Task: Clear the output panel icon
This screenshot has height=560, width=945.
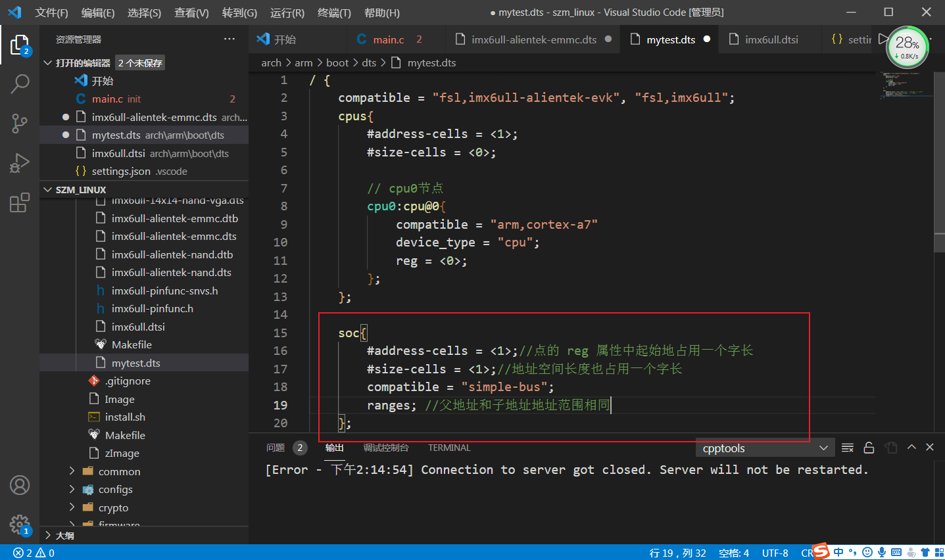Action: (848, 448)
